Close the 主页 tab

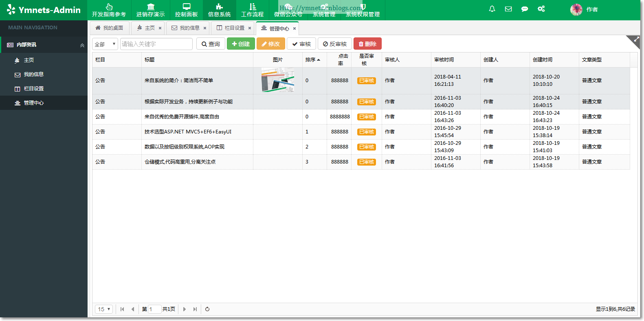coord(160,28)
